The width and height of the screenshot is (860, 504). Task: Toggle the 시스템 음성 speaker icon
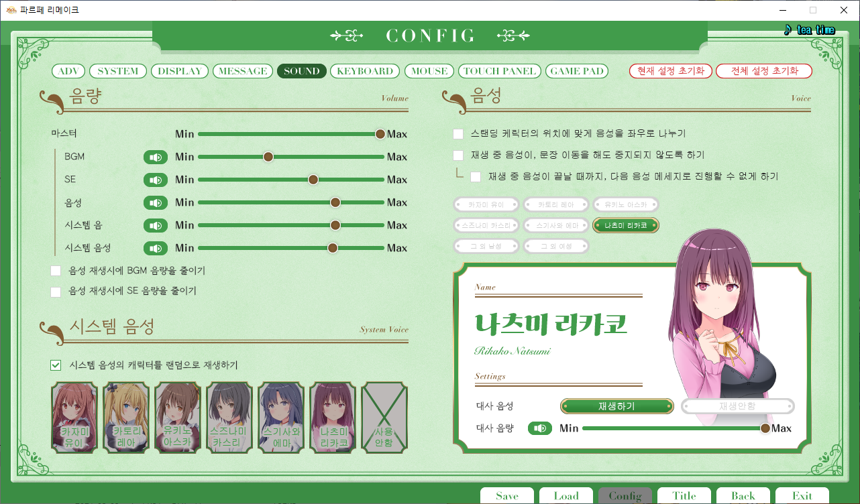(x=156, y=248)
